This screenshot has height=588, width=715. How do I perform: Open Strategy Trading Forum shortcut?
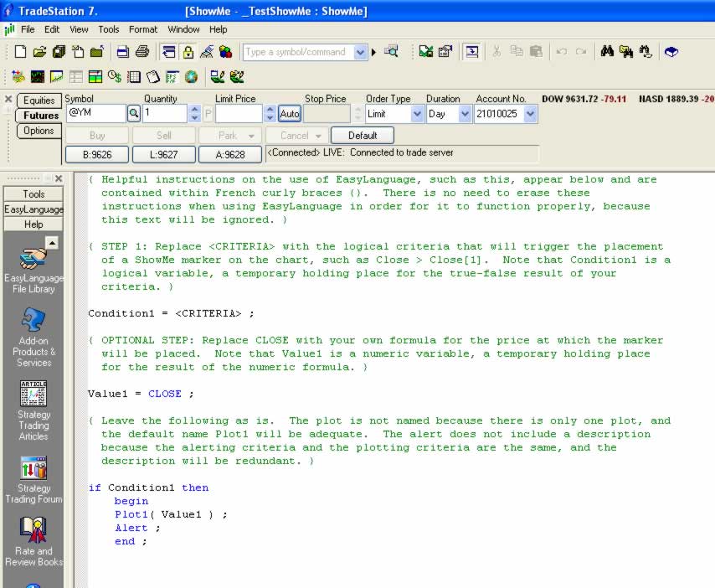(x=33, y=480)
